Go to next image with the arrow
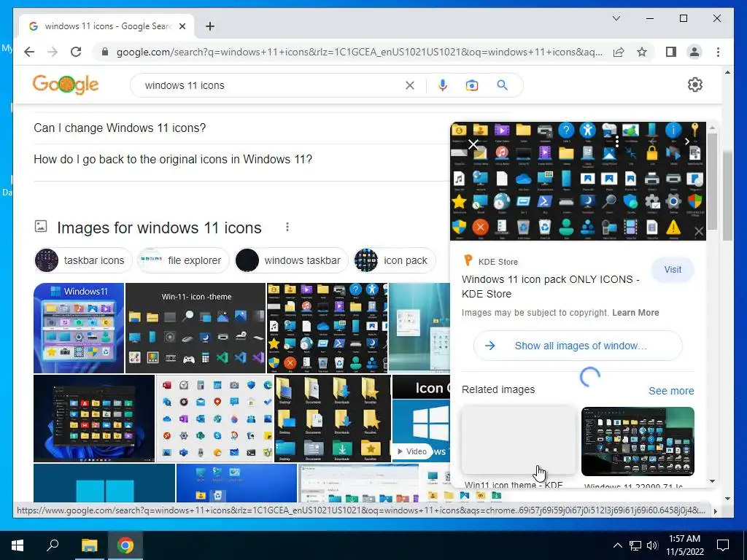747x560 pixels. (687, 141)
